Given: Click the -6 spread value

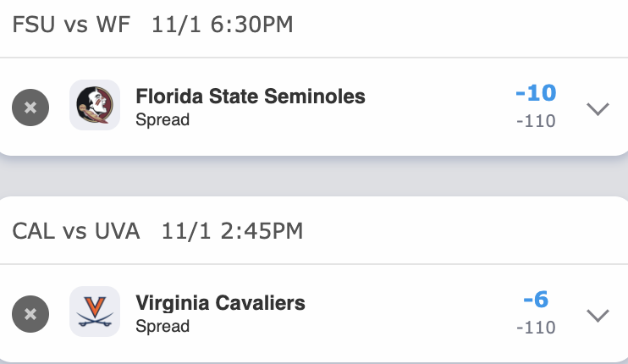Looking at the screenshot, I should pos(536,300).
